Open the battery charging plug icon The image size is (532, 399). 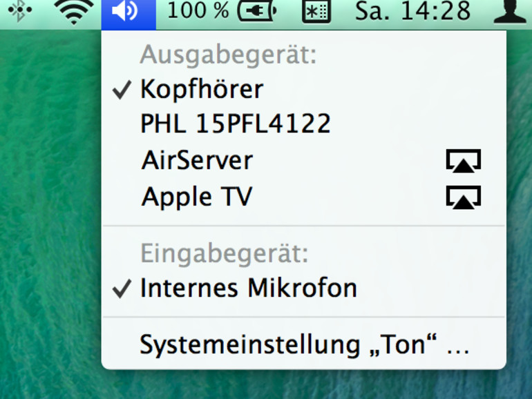pos(257,12)
